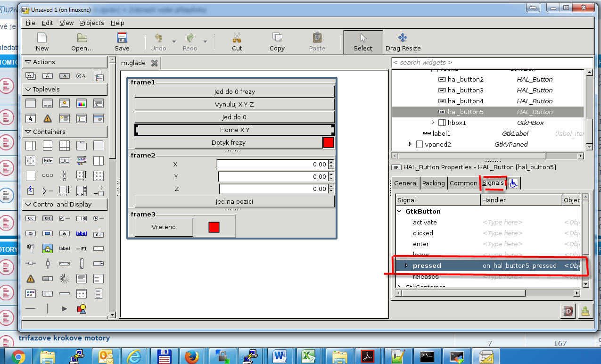601x364 pixels.
Task: Select the speaker volume button widget
Action: tap(31, 248)
